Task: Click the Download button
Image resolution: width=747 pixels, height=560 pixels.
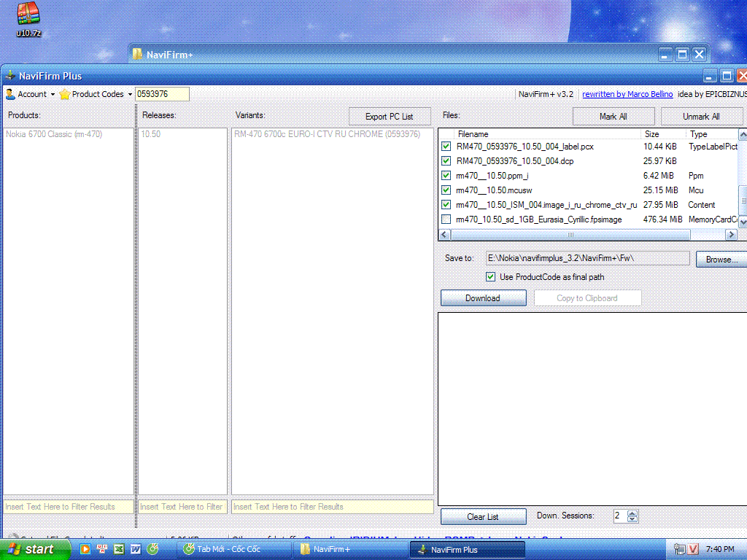Action: click(483, 298)
